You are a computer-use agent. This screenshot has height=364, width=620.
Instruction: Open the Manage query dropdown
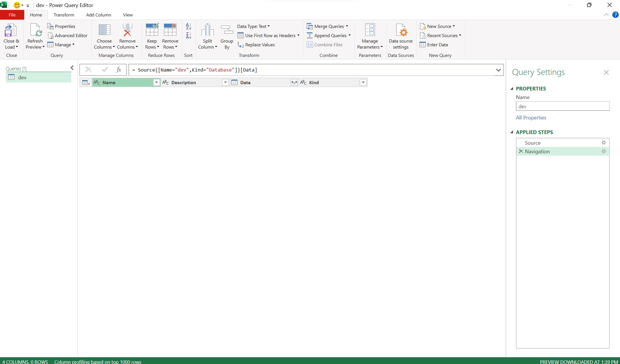(61, 45)
